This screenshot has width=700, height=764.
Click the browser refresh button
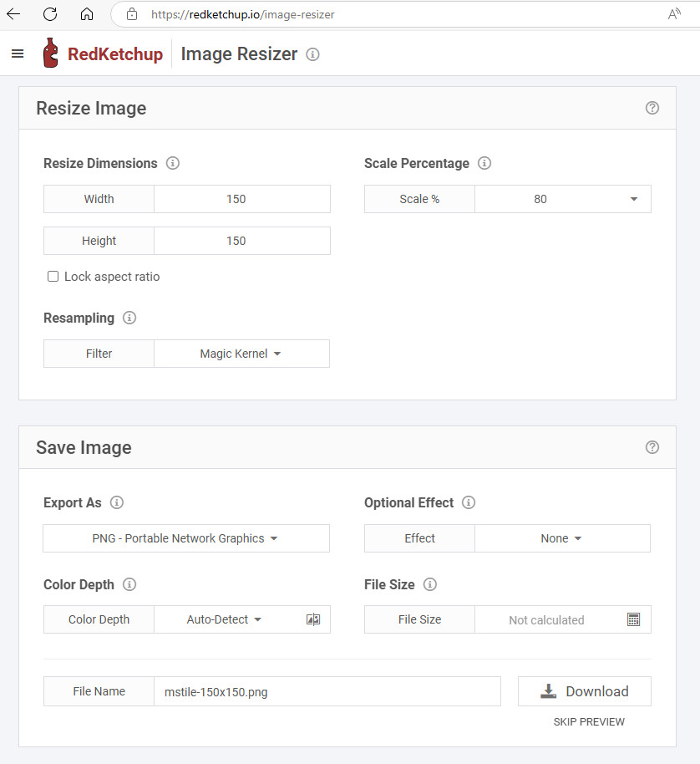pos(50,13)
